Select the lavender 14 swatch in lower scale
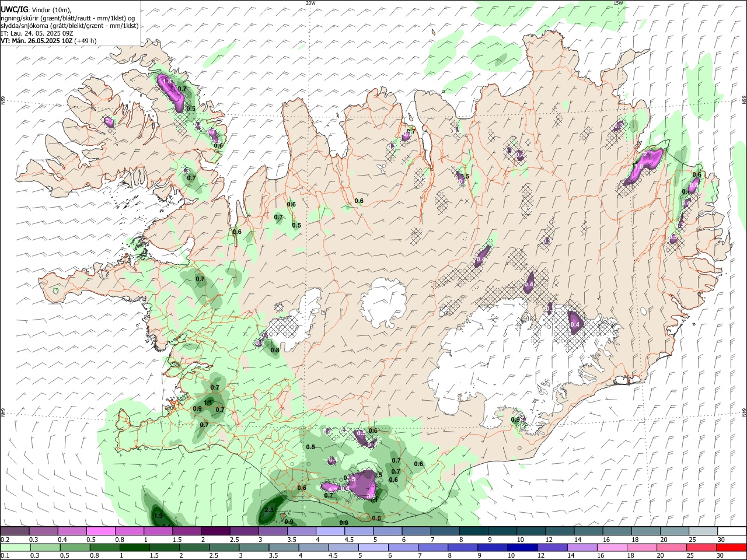 click(x=582, y=547)
